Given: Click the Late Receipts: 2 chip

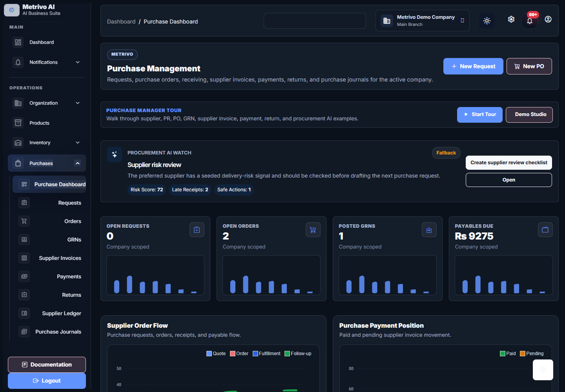Looking at the screenshot, I should point(190,190).
